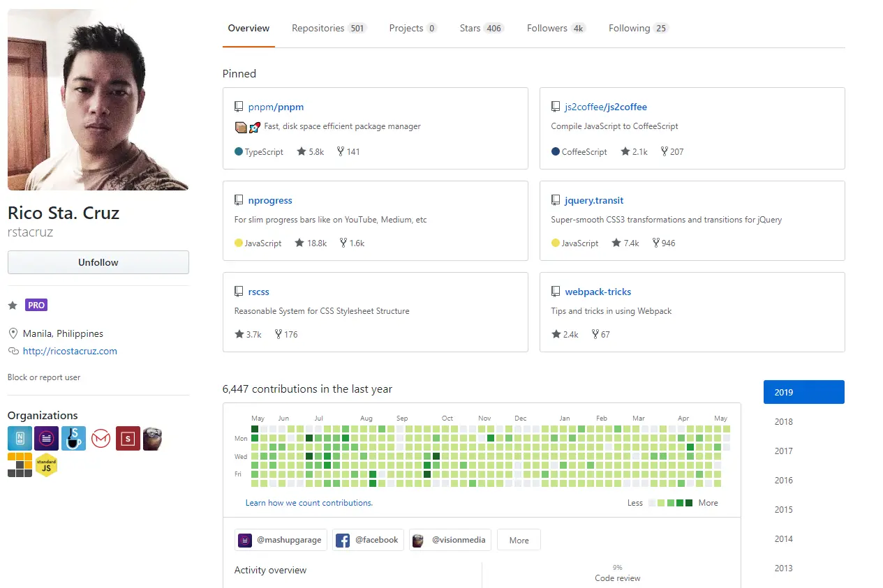The height and width of the screenshot is (588, 883).
Task: Open the standard JS organization badge
Action: tap(46, 465)
